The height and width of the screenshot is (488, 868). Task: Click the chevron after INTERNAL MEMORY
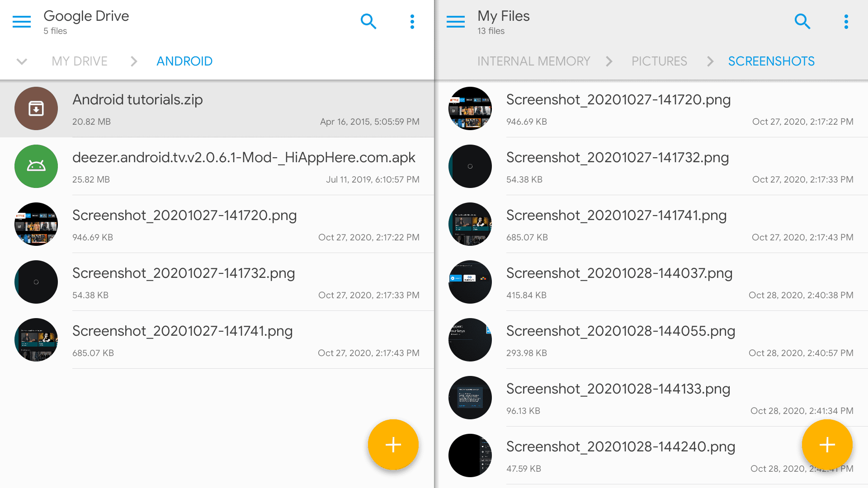point(609,61)
